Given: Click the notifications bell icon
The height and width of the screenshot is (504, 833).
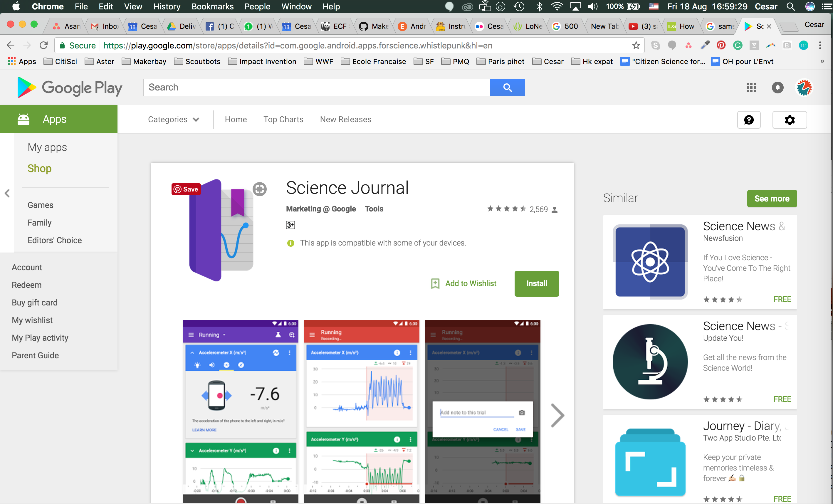Looking at the screenshot, I should click(x=777, y=87).
